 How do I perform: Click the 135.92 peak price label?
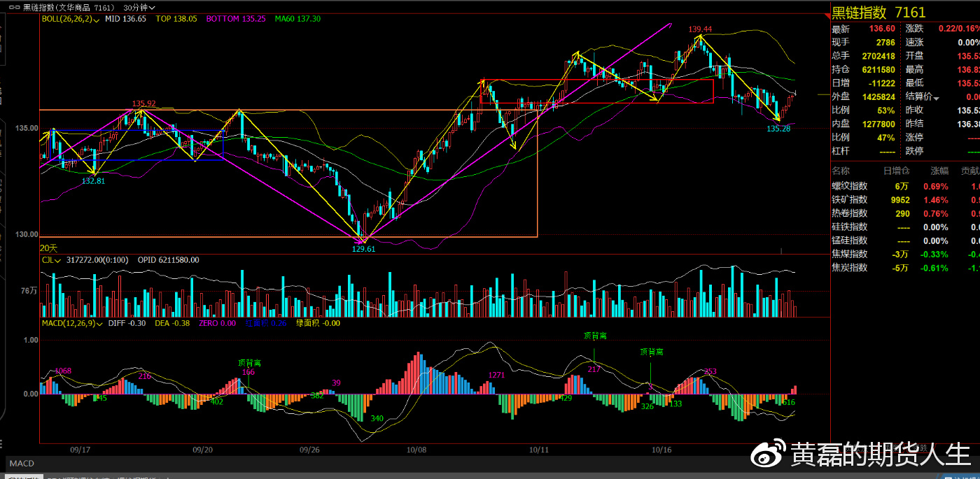pos(144,103)
